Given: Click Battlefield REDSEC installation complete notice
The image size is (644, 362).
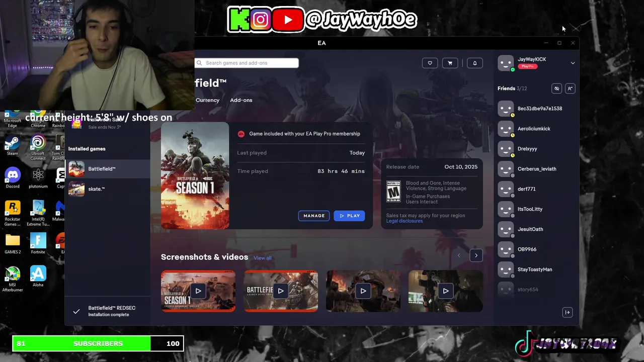Looking at the screenshot, I should (108, 311).
